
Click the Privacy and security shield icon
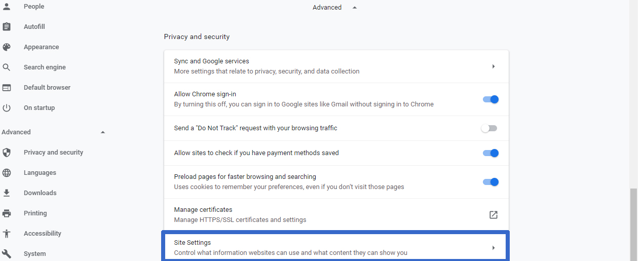(x=7, y=153)
